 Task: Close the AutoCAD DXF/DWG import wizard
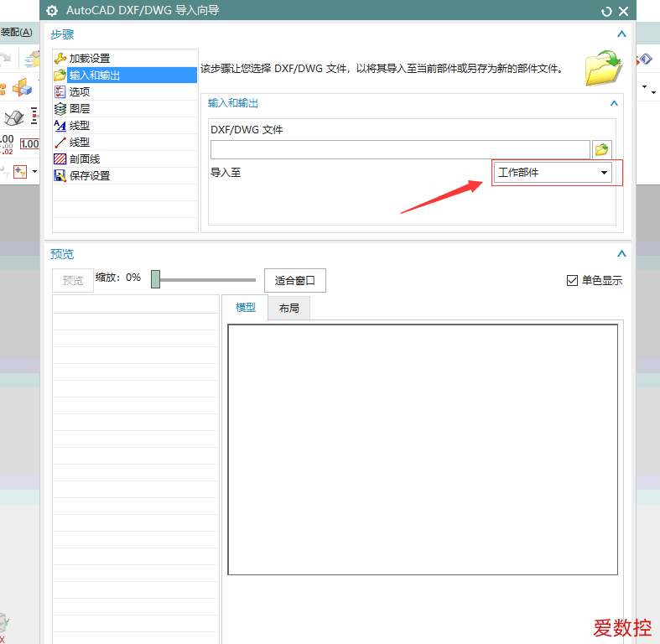[623, 12]
